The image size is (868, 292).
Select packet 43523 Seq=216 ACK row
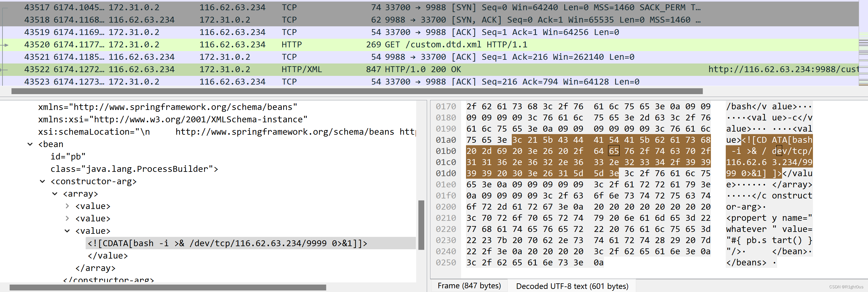coord(429,81)
